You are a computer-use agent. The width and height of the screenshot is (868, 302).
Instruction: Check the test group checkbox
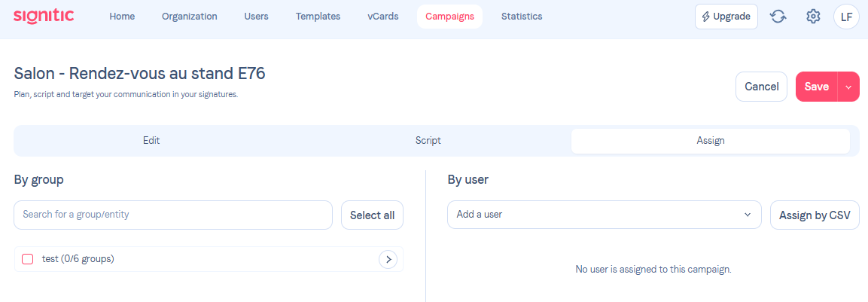click(28, 259)
